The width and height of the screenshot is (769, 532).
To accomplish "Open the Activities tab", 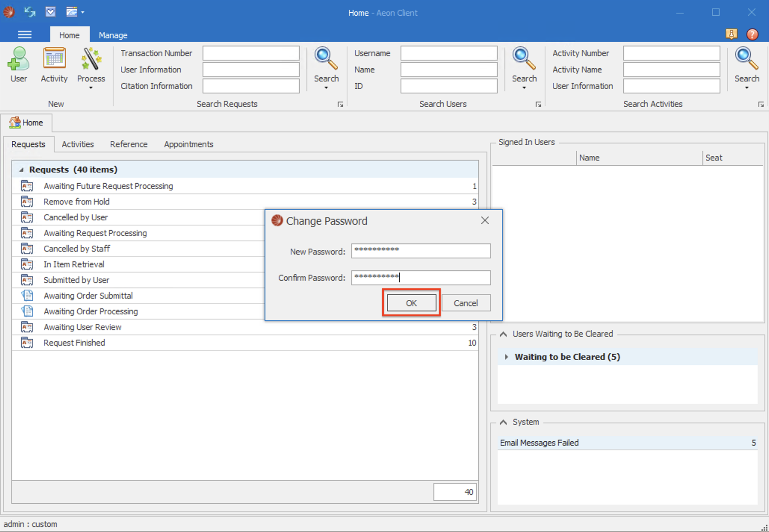I will click(77, 144).
